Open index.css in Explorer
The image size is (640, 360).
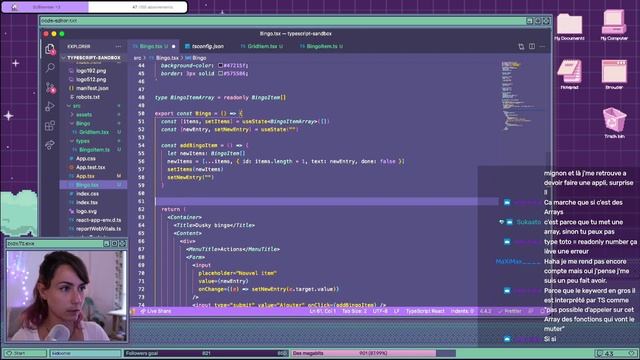point(87,194)
